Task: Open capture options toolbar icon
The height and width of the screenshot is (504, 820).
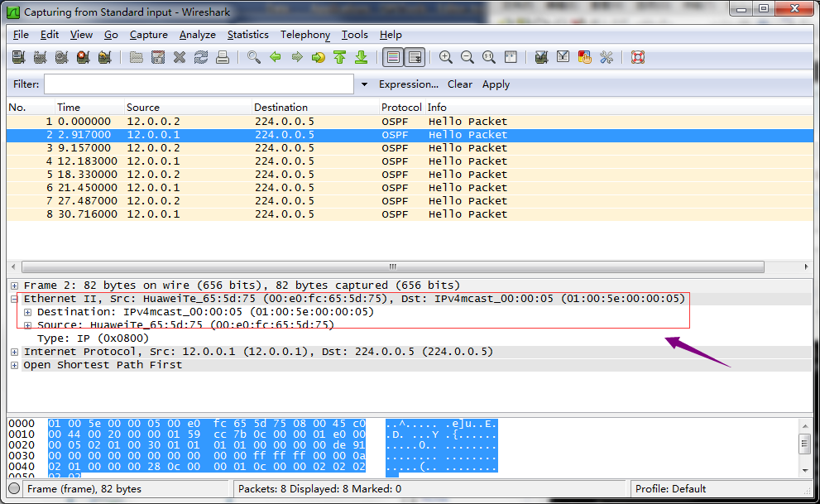Action: pos(41,57)
